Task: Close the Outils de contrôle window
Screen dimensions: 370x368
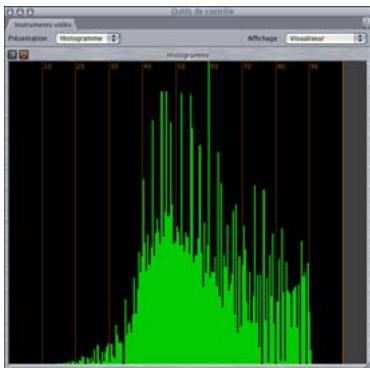Action: (10, 12)
